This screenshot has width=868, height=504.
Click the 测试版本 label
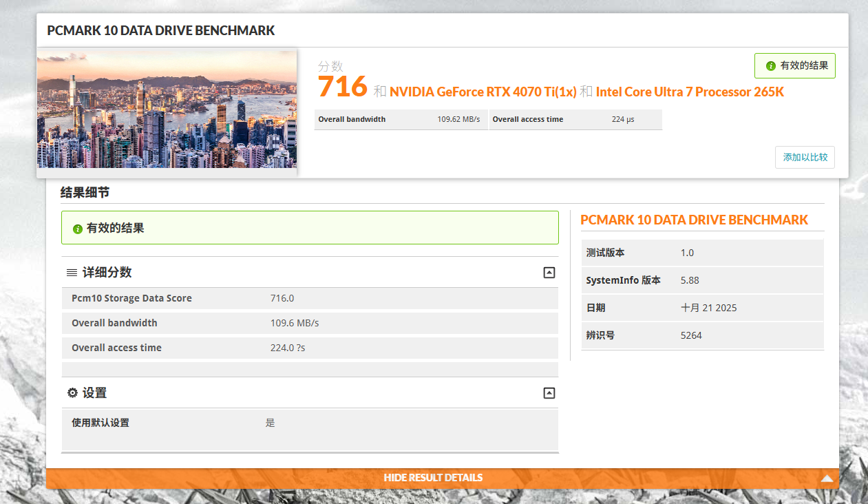(x=606, y=253)
